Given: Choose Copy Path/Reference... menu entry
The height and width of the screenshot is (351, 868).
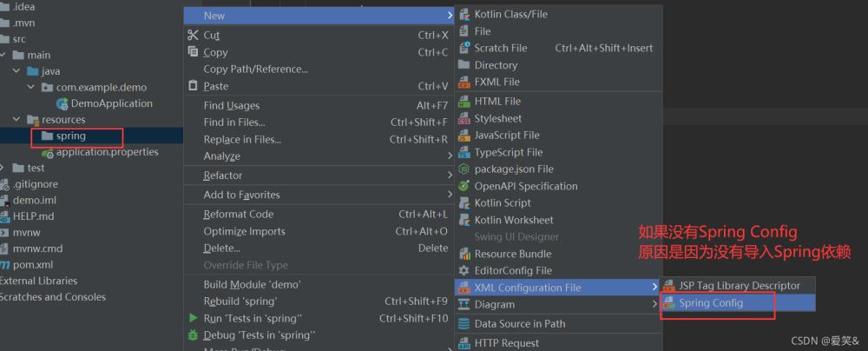Looking at the screenshot, I should 319,70.
